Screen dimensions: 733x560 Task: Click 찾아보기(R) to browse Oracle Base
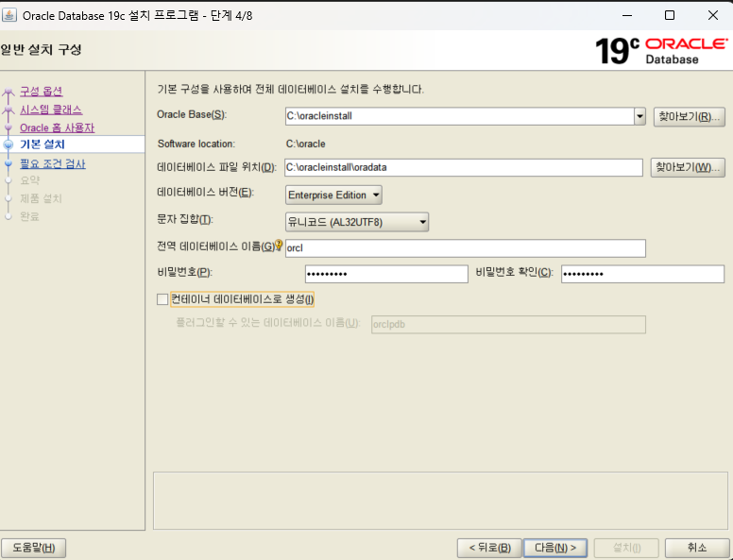tap(689, 116)
